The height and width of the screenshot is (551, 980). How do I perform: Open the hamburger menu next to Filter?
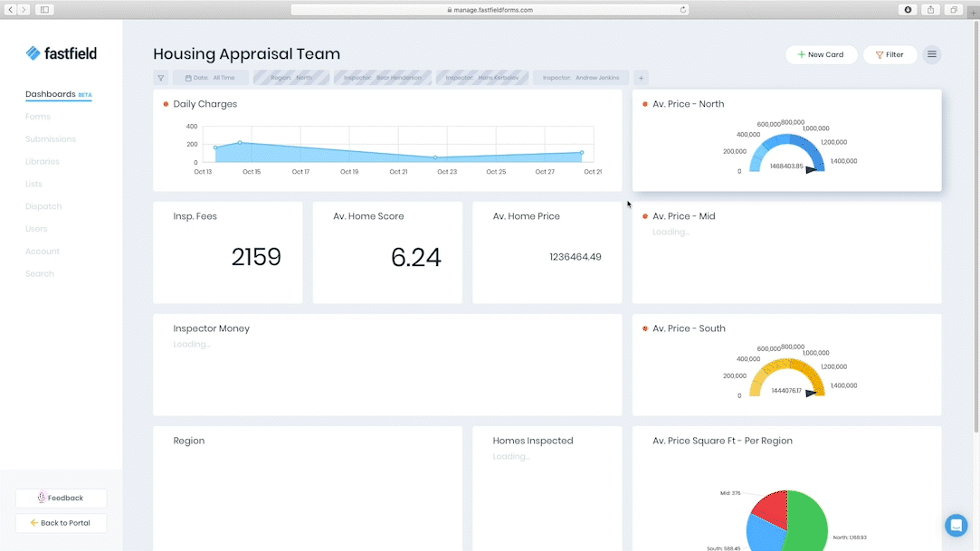tap(931, 54)
